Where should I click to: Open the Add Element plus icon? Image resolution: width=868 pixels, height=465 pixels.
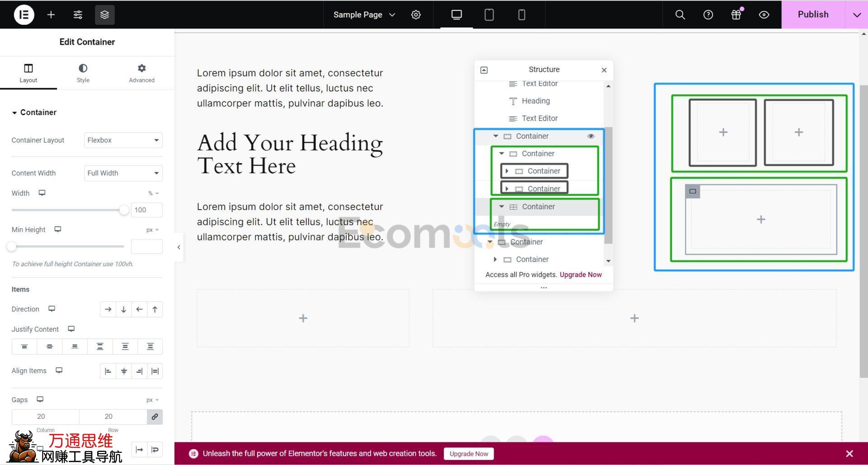51,14
